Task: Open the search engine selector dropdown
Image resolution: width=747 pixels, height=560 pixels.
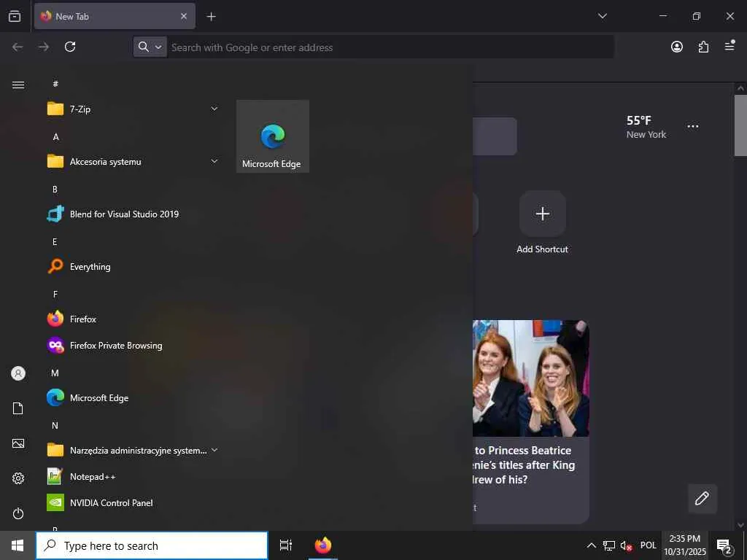Action: coord(150,47)
